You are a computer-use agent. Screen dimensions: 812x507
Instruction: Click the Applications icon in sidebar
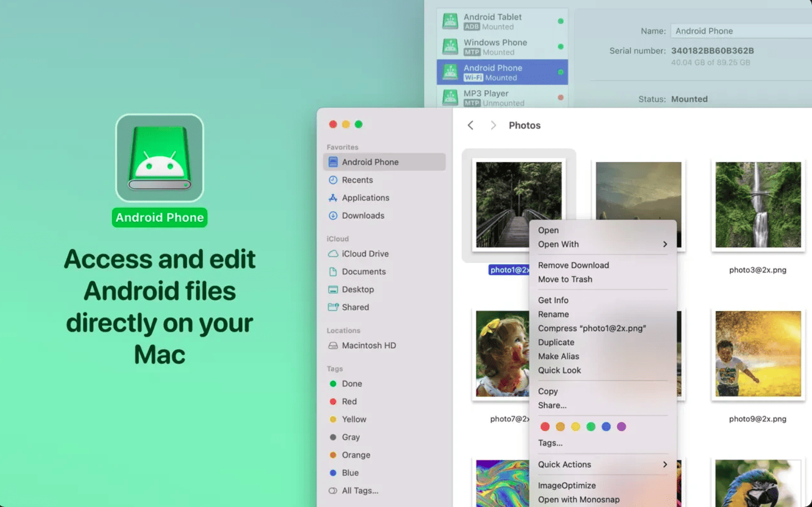click(x=333, y=197)
